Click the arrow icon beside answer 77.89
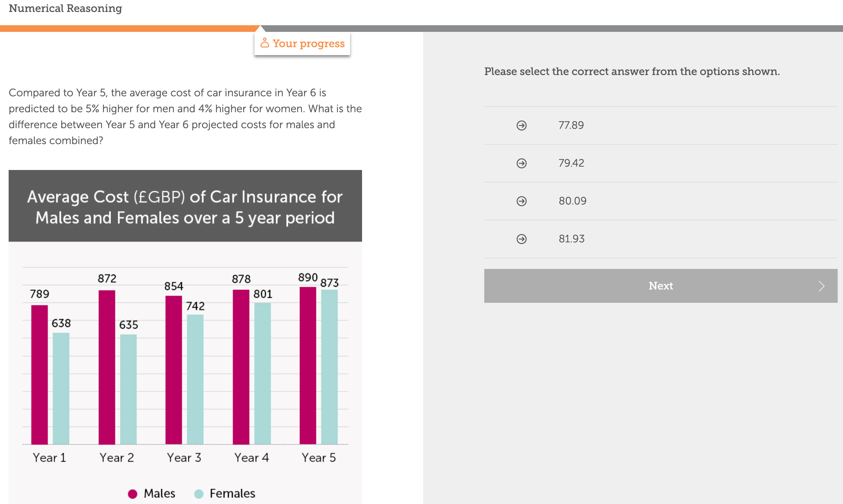This screenshot has height=504, width=843. pyautogui.click(x=522, y=125)
